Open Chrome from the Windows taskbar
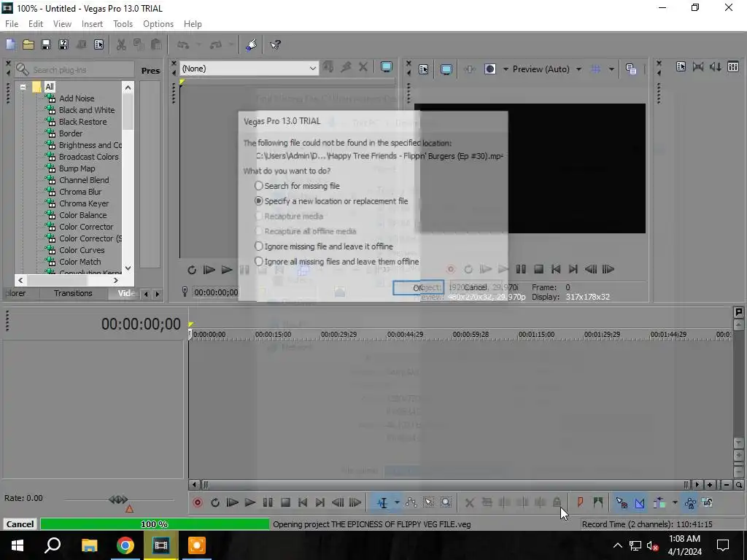Viewport: 747px width, 560px height. pyautogui.click(x=125, y=545)
